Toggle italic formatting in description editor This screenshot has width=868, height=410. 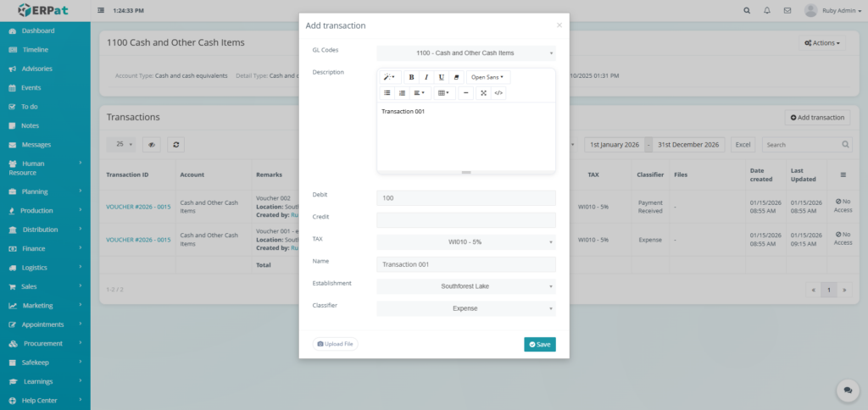[426, 77]
